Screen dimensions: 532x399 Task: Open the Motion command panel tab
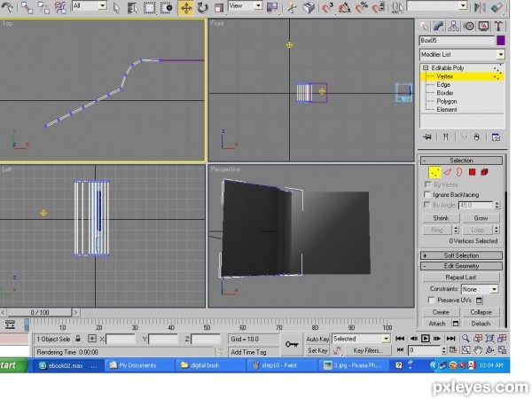[x=469, y=26]
